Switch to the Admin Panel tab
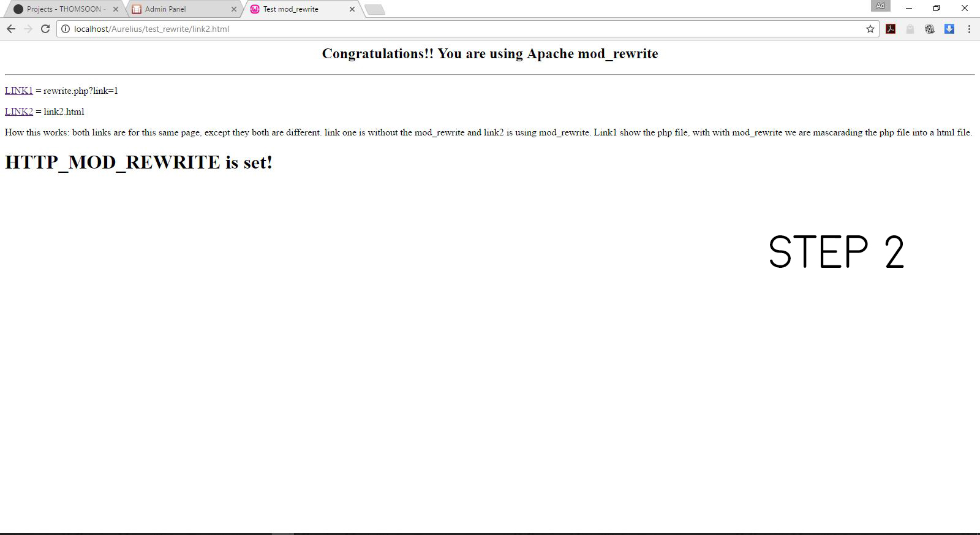The width and height of the screenshot is (980, 535). pyautogui.click(x=184, y=9)
